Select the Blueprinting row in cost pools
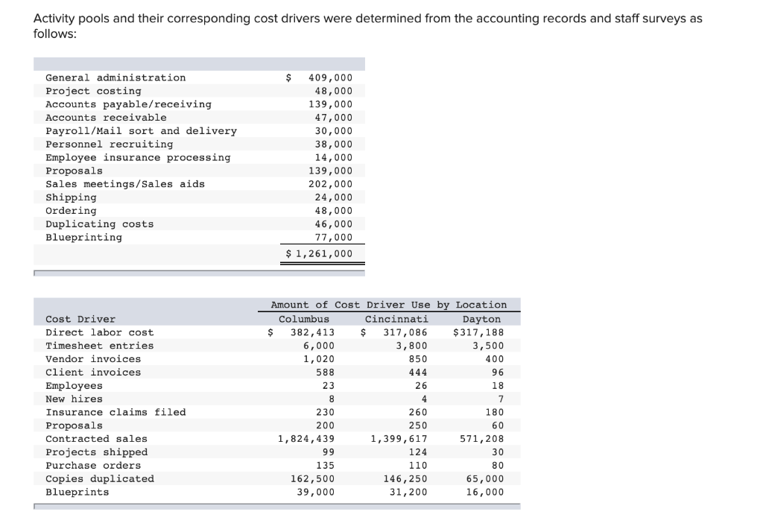 [x=82, y=237]
